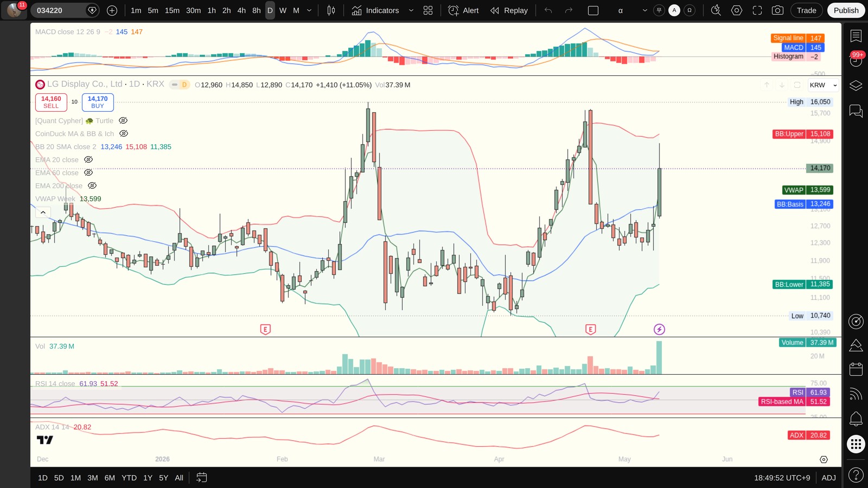
Task: Toggle the ADJ adjusted data option
Action: click(828, 478)
